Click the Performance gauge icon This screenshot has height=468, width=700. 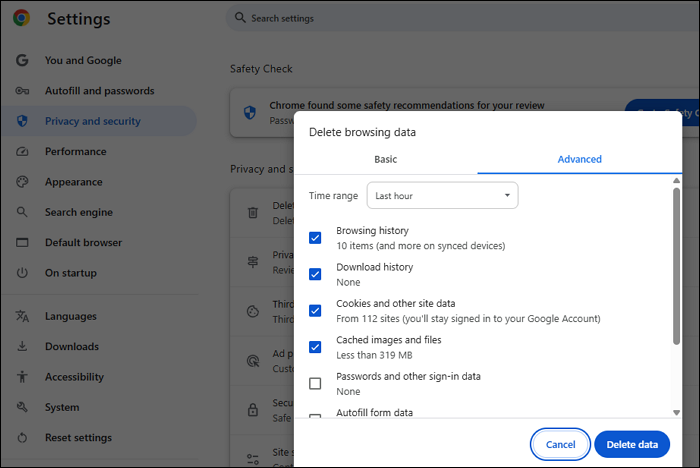[x=22, y=152]
